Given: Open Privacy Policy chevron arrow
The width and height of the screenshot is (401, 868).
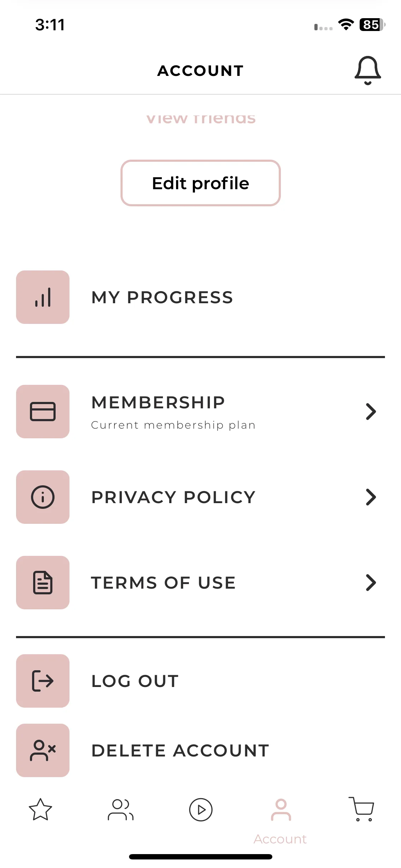Looking at the screenshot, I should click(x=371, y=497).
